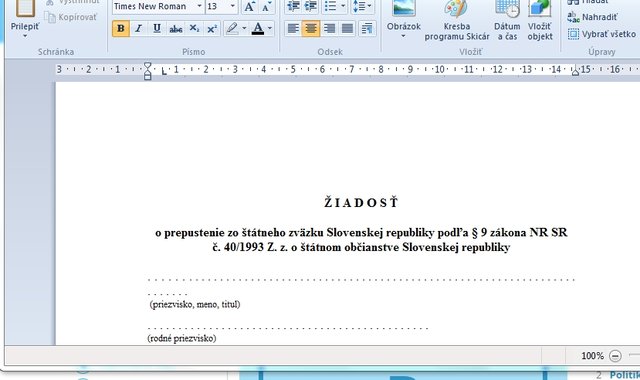The image size is (640, 380).
Task: Toggle center text alignment
Action: [311, 29]
